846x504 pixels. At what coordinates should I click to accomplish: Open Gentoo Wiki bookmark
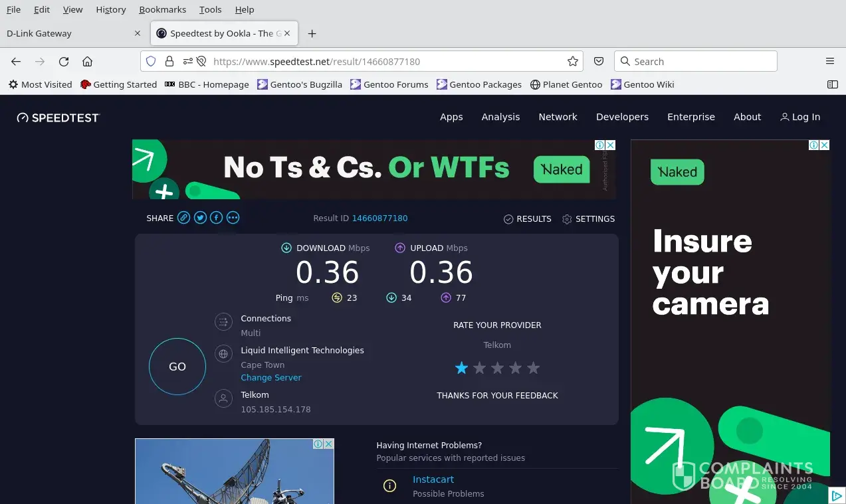click(x=643, y=84)
